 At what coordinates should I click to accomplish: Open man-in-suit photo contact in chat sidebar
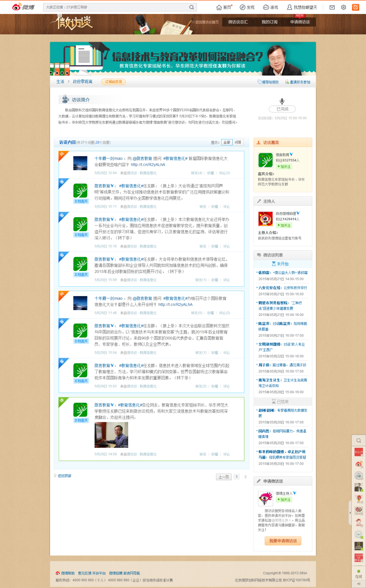[359, 487]
